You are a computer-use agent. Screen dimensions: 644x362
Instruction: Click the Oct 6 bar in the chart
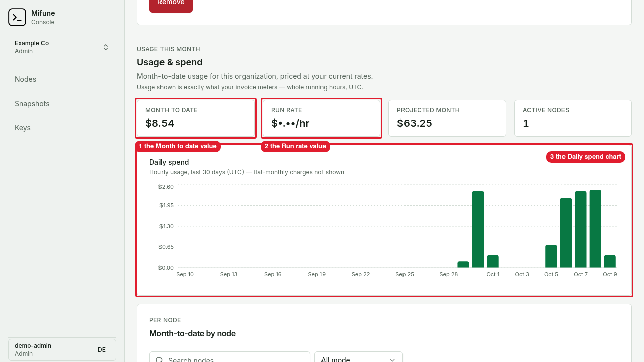[566, 233]
